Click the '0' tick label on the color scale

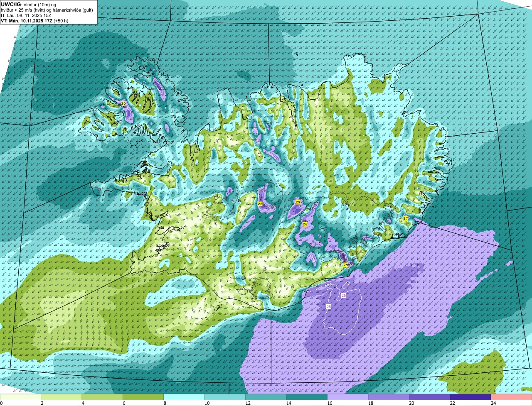pos(1,403)
